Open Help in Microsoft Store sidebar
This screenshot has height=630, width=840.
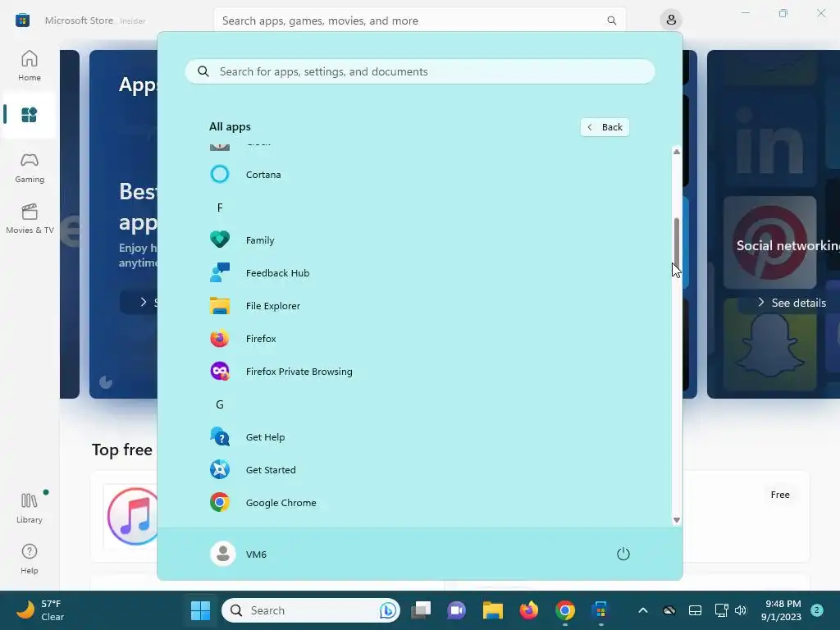(30, 559)
